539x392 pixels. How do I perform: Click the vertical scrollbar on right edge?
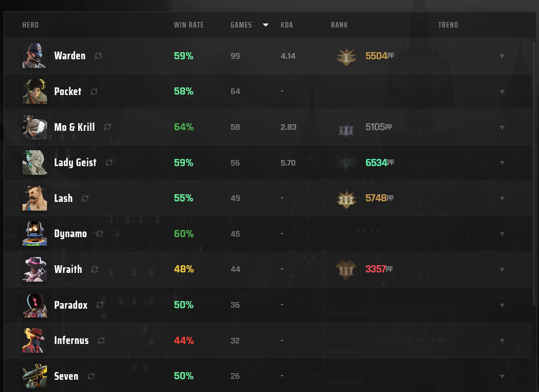point(534,174)
